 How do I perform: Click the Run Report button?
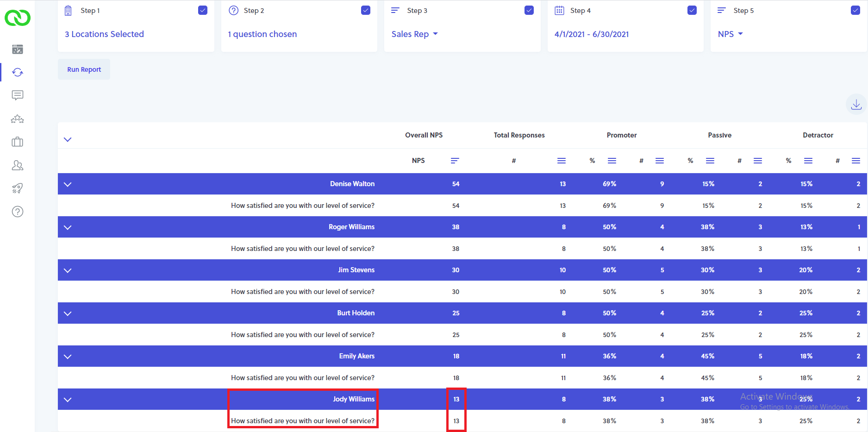coord(84,69)
